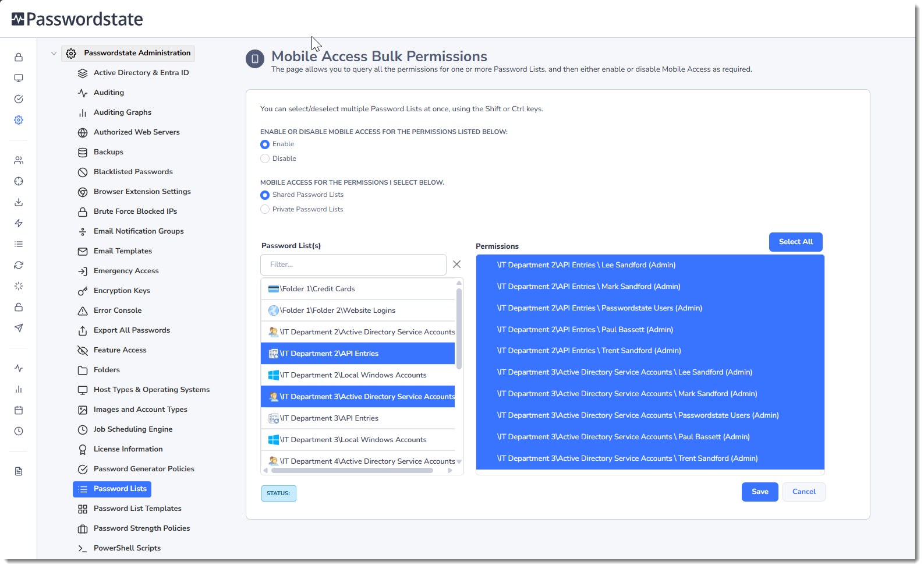This screenshot has width=924, height=568.
Task: Select the Enable radio button
Action: 265,144
